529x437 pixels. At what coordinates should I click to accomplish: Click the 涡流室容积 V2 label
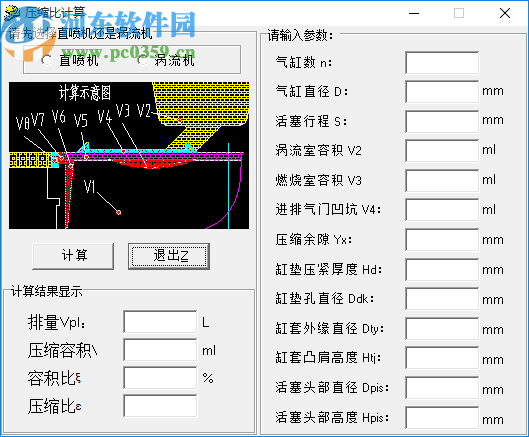318,151
